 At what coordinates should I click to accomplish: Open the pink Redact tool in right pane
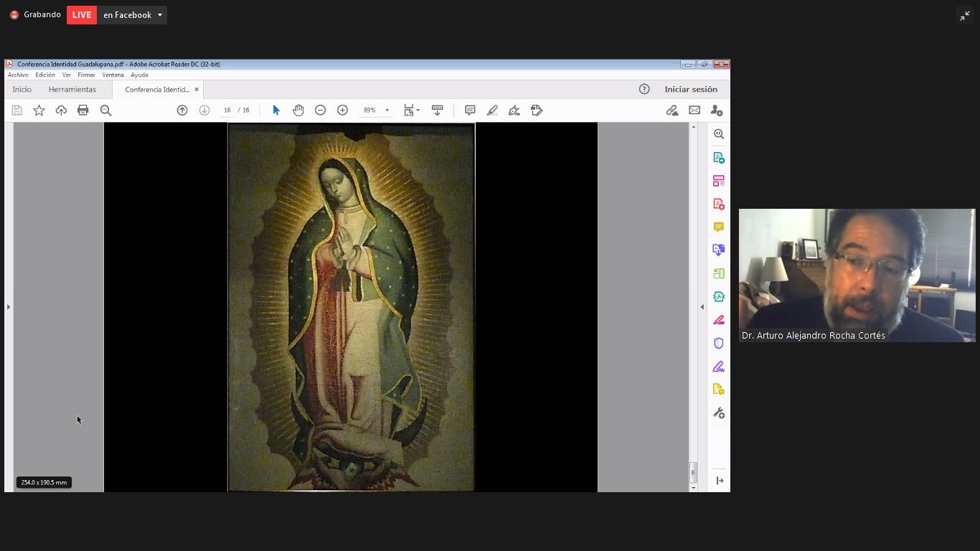(719, 320)
